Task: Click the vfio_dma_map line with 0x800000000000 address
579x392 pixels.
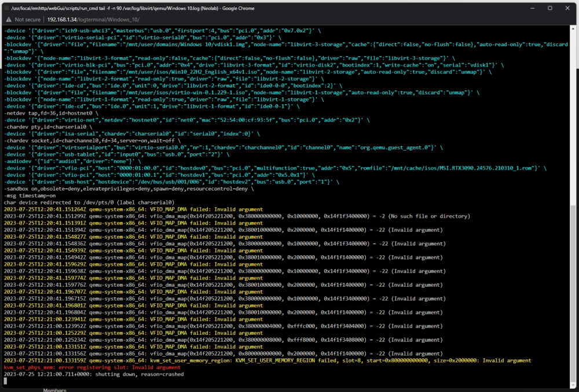Action: point(223,354)
